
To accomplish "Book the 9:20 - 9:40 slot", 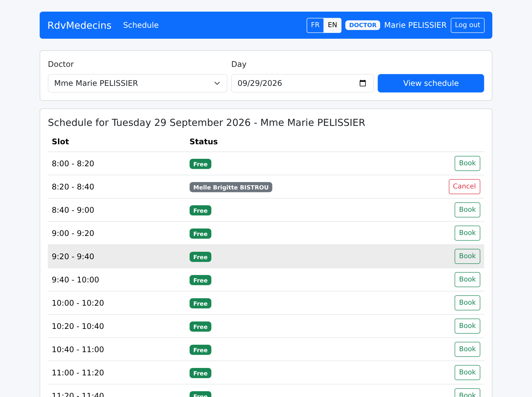I will [467, 256].
